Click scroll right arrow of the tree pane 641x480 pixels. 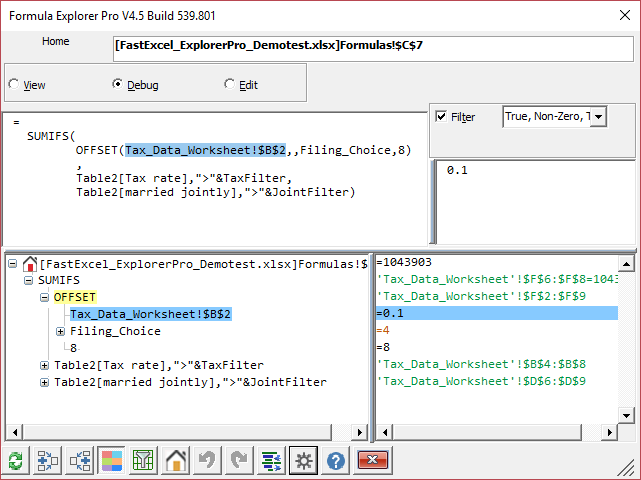360,432
